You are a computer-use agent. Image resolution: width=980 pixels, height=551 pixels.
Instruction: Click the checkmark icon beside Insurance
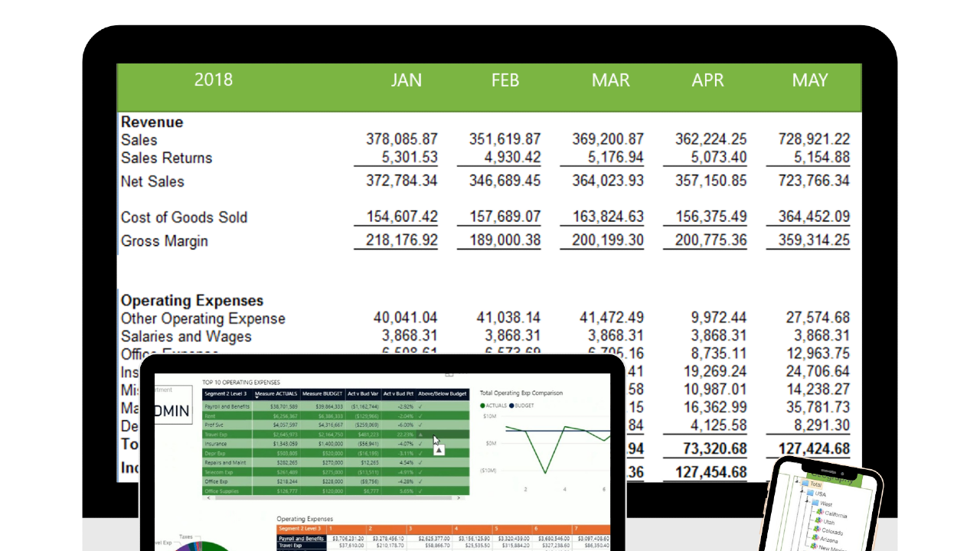point(420,444)
